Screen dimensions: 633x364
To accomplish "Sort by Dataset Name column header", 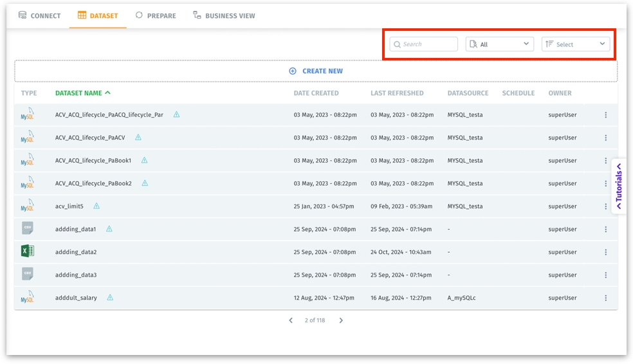I will point(78,93).
